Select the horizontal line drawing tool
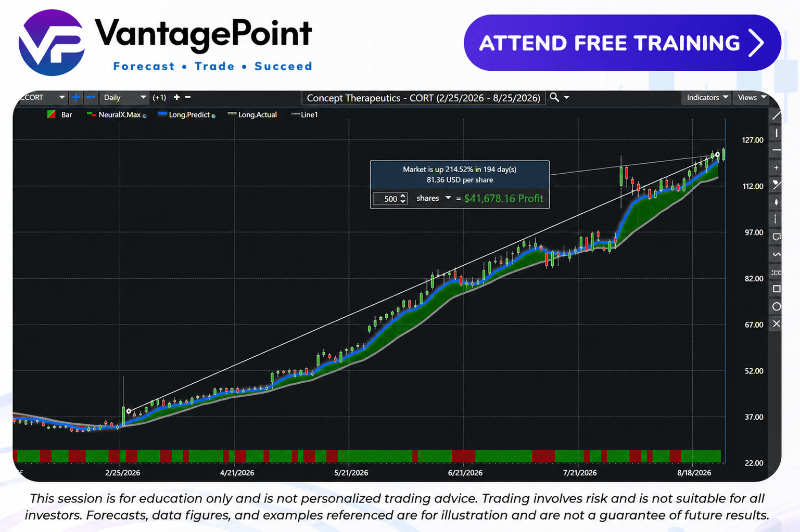800x532 pixels. tap(776, 150)
